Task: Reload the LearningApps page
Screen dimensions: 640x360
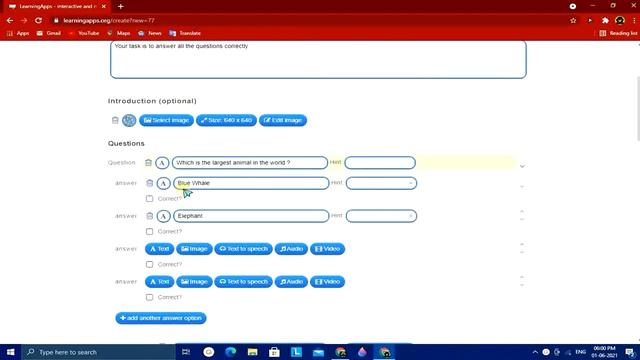Action: 38,20
